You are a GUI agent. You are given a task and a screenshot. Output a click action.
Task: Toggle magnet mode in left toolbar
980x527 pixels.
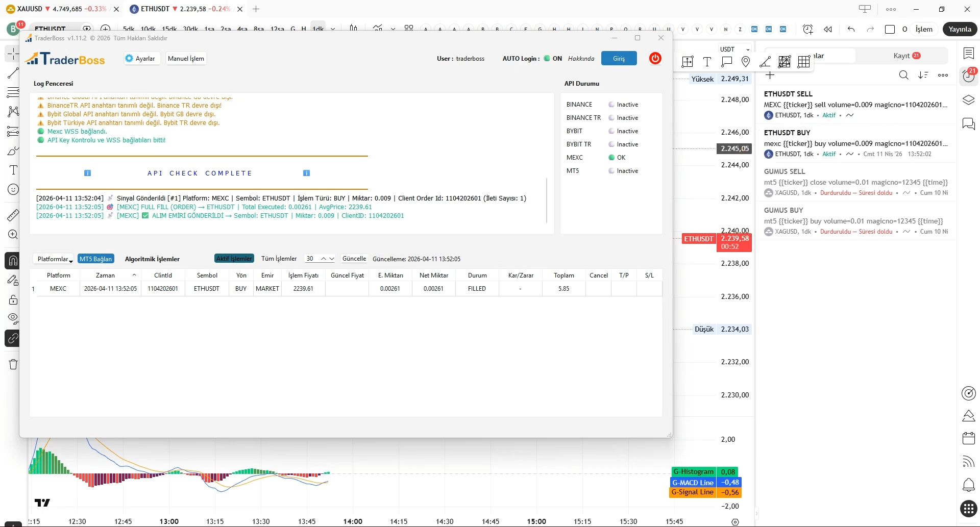pyautogui.click(x=13, y=261)
